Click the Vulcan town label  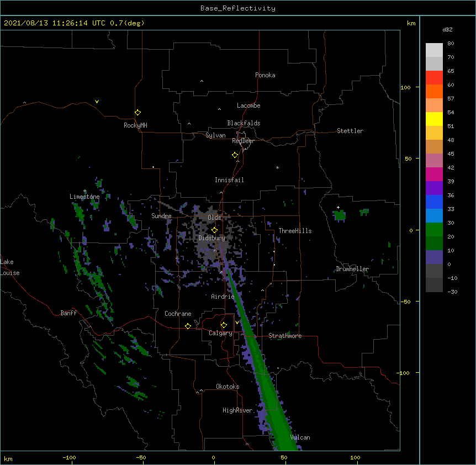pyautogui.click(x=300, y=437)
